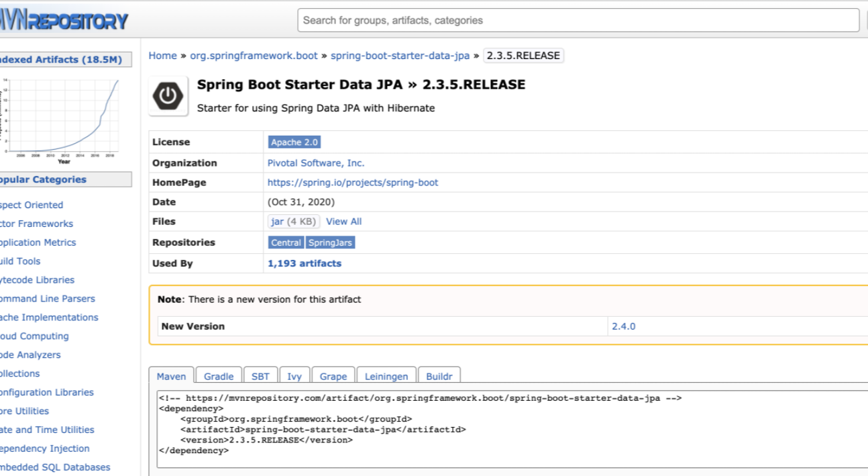
Task: Focus the groups and artifacts search box
Action: [x=578, y=20]
